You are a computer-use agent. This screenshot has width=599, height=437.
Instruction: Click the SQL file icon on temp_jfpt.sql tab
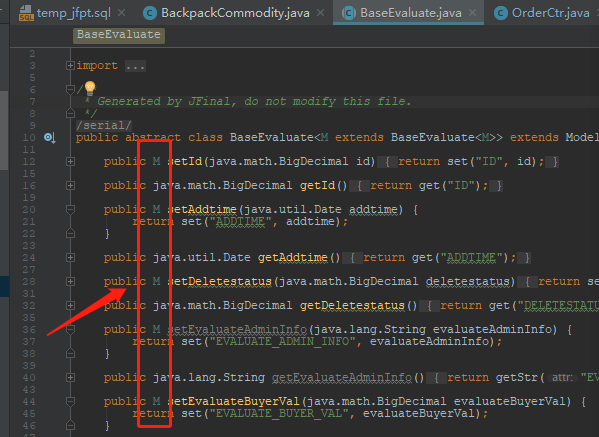(x=26, y=13)
